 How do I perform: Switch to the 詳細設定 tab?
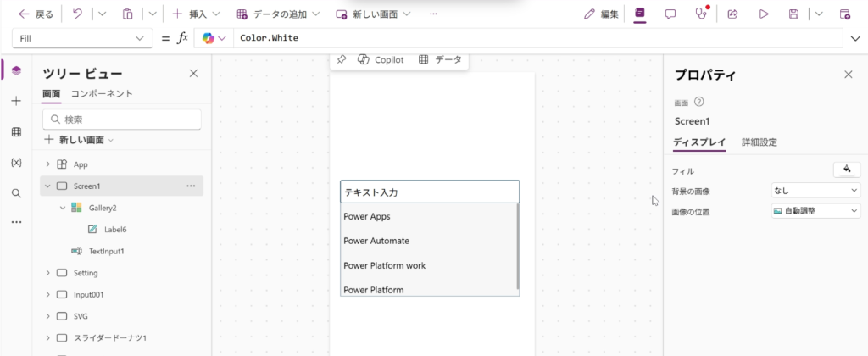tap(759, 142)
